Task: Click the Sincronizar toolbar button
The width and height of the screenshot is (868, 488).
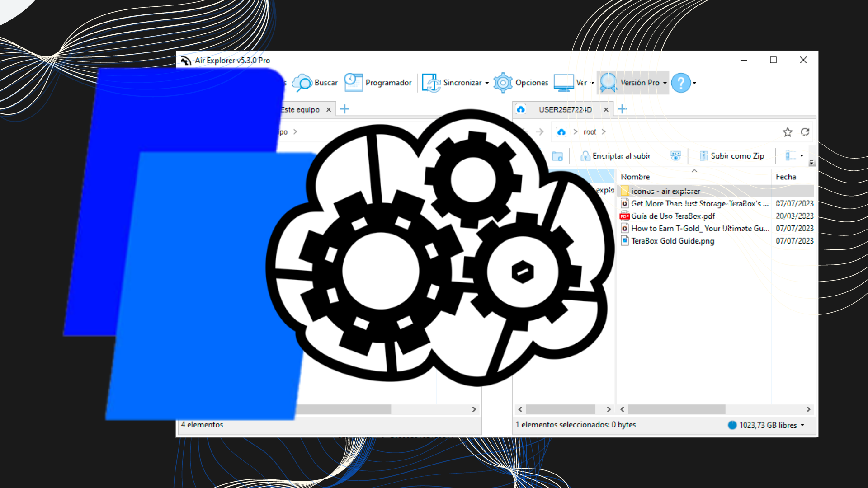Action: pos(452,83)
